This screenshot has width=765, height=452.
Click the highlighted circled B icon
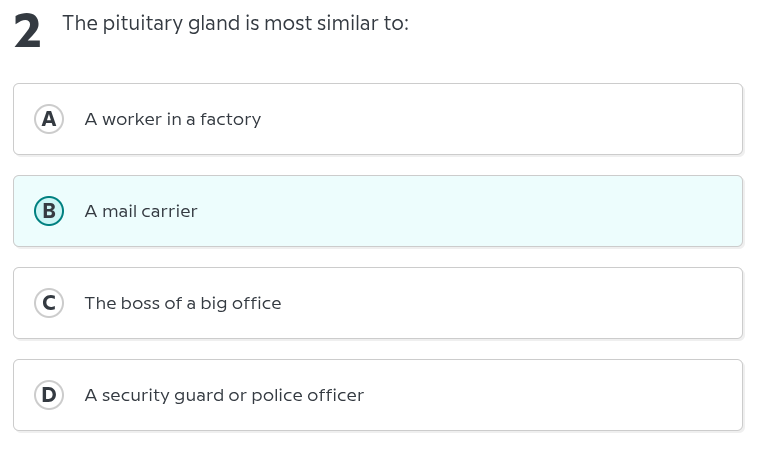48,211
